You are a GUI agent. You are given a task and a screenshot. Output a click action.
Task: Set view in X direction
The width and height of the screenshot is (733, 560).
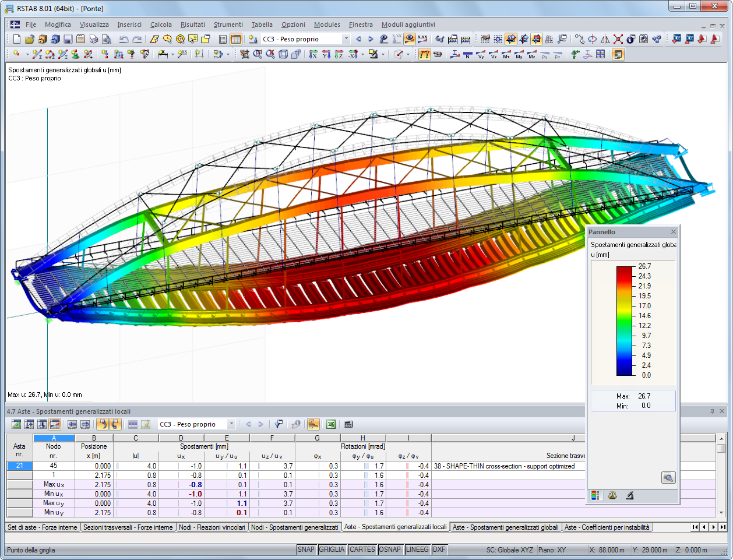click(x=313, y=54)
